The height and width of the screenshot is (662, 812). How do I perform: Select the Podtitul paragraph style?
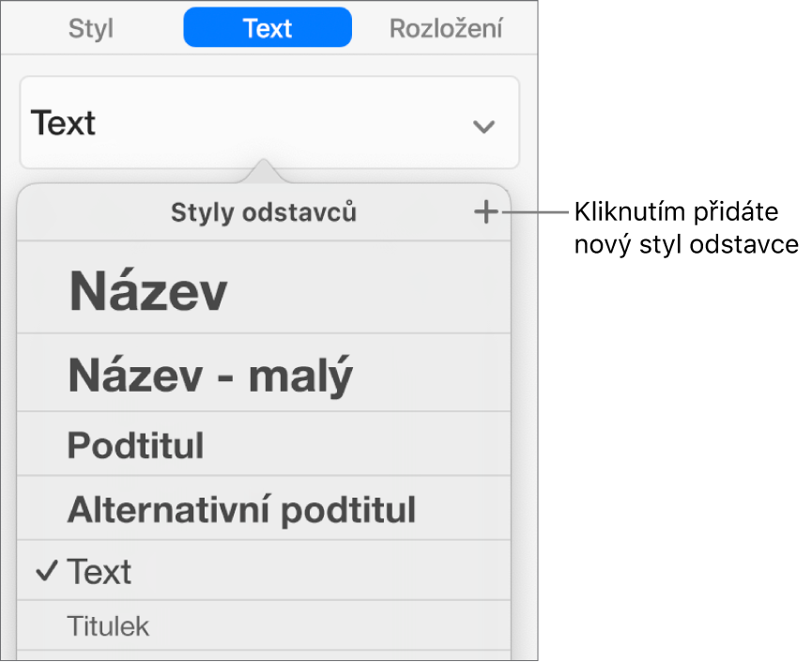[x=135, y=446]
